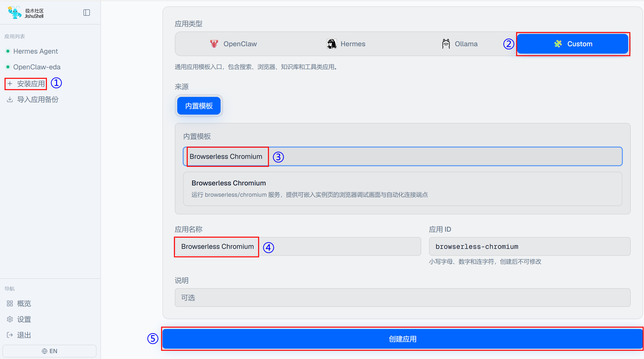The width and height of the screenshot is (644, 359).
Task: Click the logout arrow icon beside 退出
Action: point(10,335)
